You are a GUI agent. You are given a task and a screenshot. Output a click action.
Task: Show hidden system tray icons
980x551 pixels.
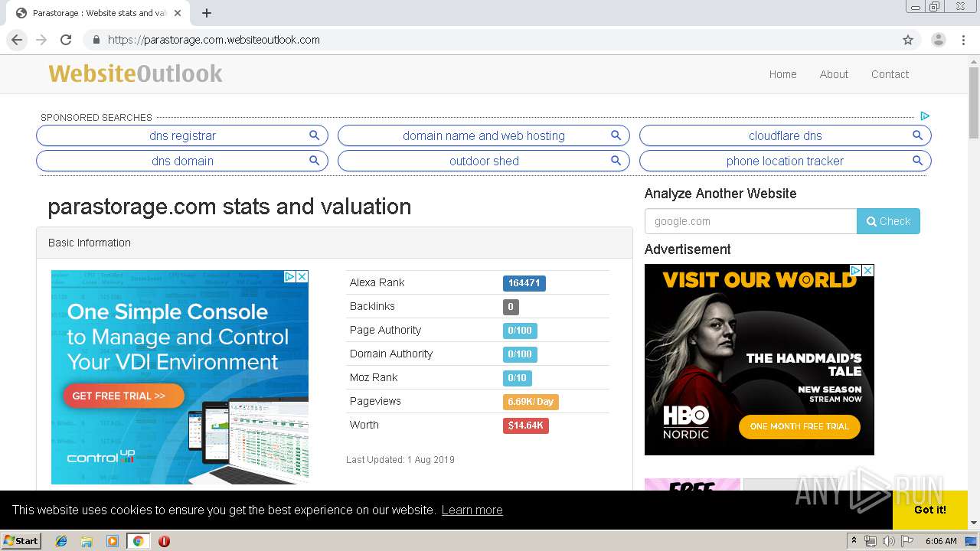tap(854, 541)
